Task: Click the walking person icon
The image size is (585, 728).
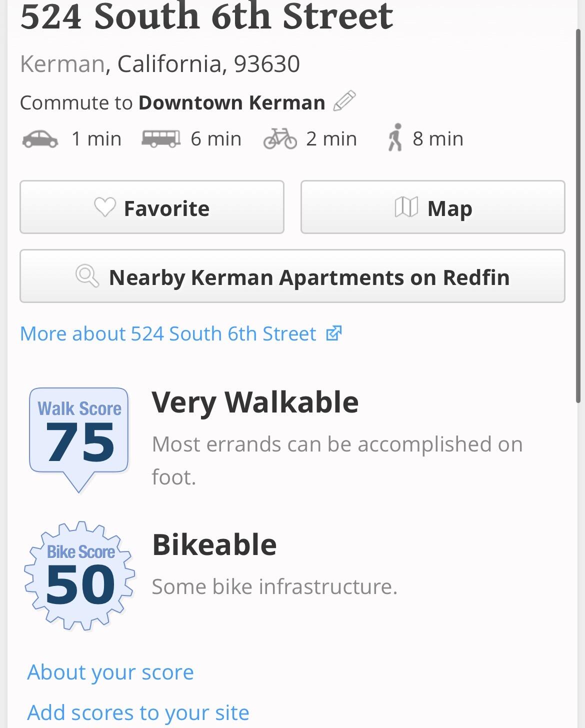Action: 395,137
